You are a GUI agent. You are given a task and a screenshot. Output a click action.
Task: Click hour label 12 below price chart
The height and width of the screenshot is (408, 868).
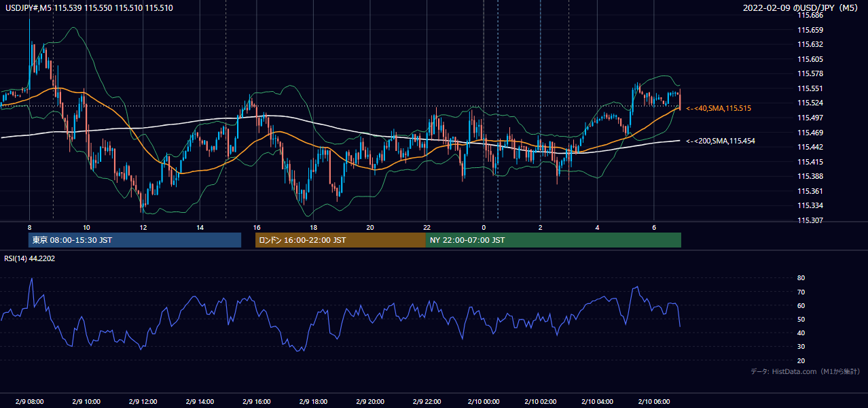tap(143, 227)
